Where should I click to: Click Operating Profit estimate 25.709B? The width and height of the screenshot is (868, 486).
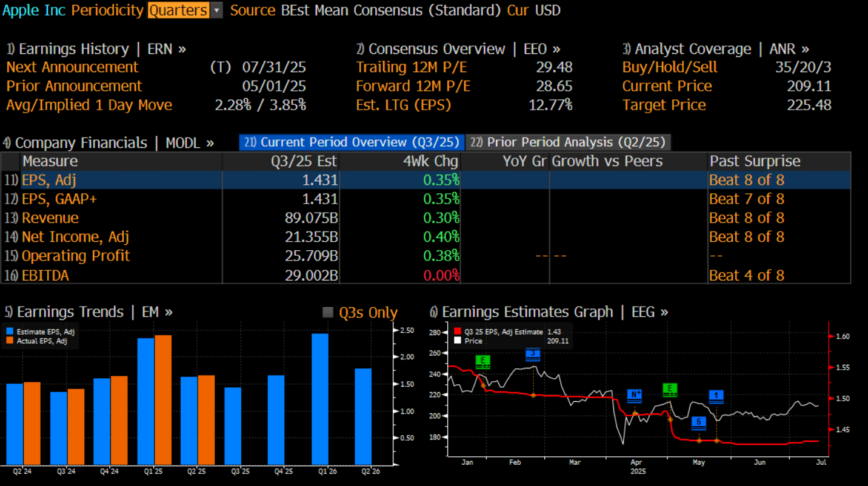point(312,256)
